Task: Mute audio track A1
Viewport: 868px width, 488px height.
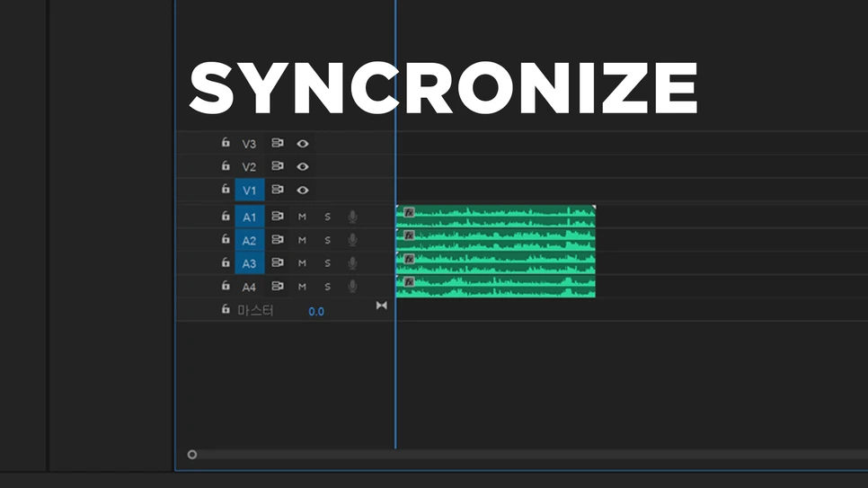Action: pyautogui.click(x=302, y=217)
